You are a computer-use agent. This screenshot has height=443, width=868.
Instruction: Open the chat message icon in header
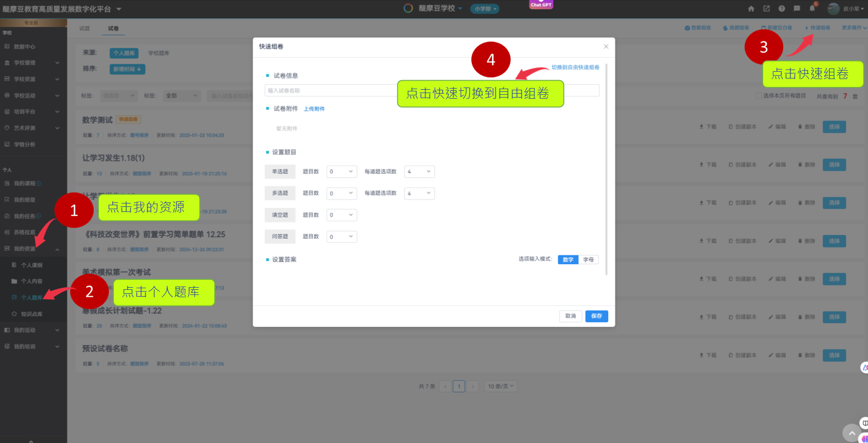coord(797,8)
